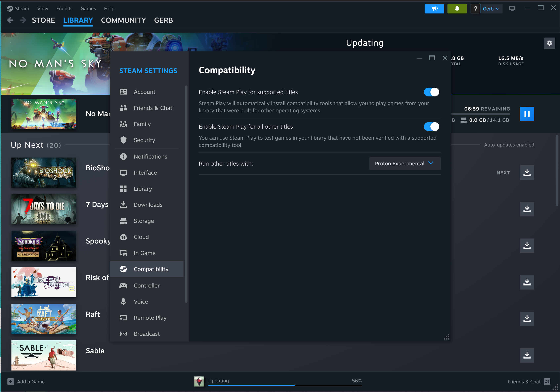Screen dimensions: 560x392
Task: Click the megaphone announcements icon
Action: point(434,9)
